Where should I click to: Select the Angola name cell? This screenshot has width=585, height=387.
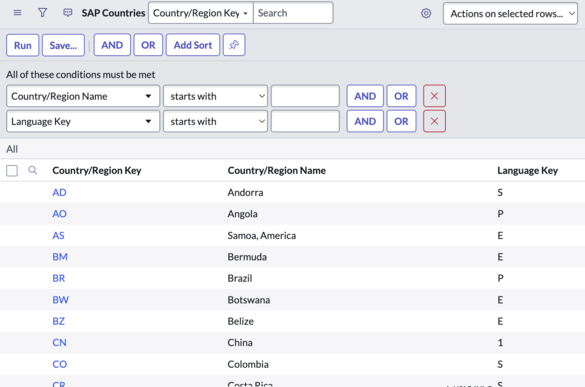(x=243, y=214)
